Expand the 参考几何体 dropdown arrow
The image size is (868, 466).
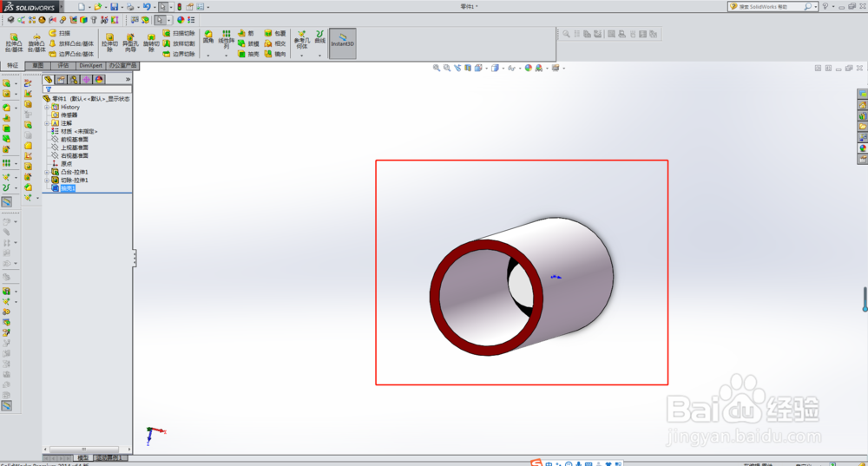(x=302, y=56)
